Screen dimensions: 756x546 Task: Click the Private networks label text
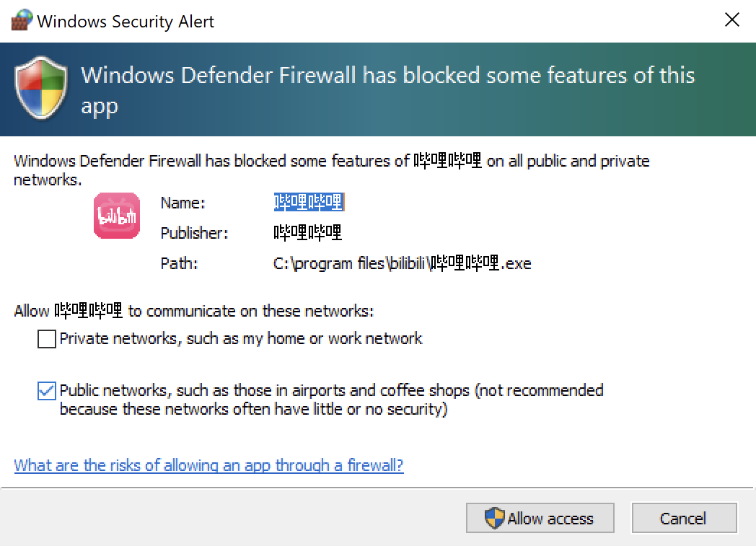(241, 338)
